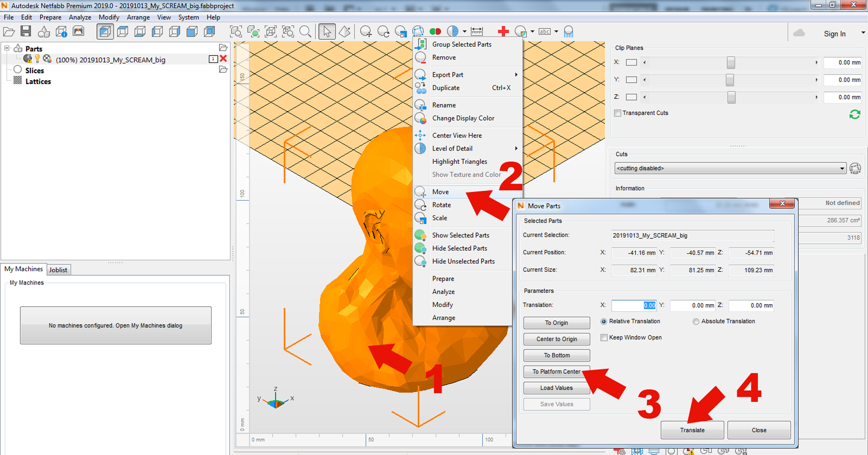Click the X clip plane slider handle
868x455 pixels.
click(731, 62)
